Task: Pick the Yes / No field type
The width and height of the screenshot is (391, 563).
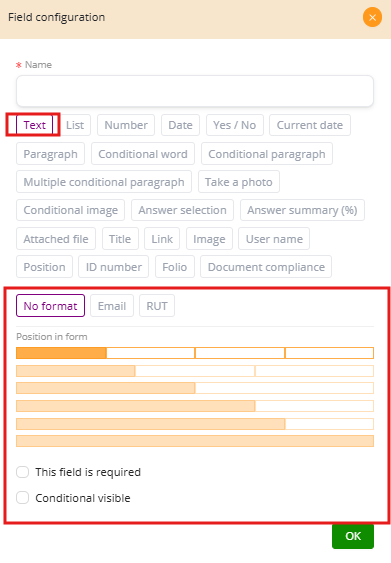Action: point(234,125)
